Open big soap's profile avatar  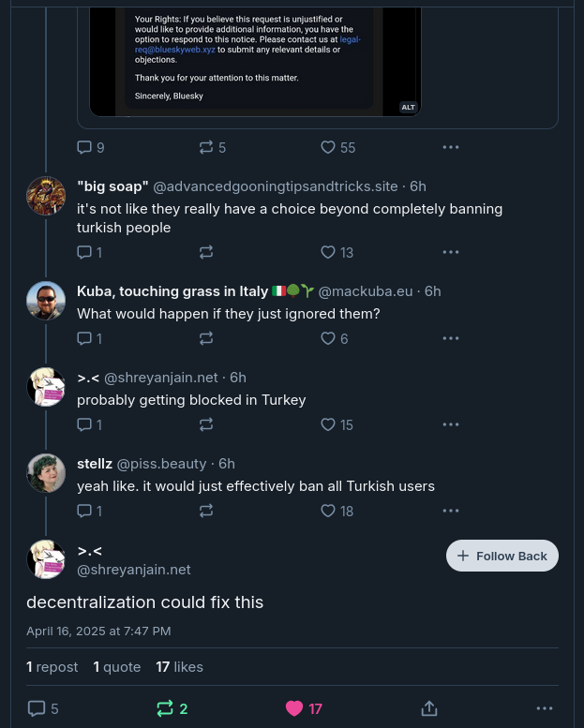[46, 196]
